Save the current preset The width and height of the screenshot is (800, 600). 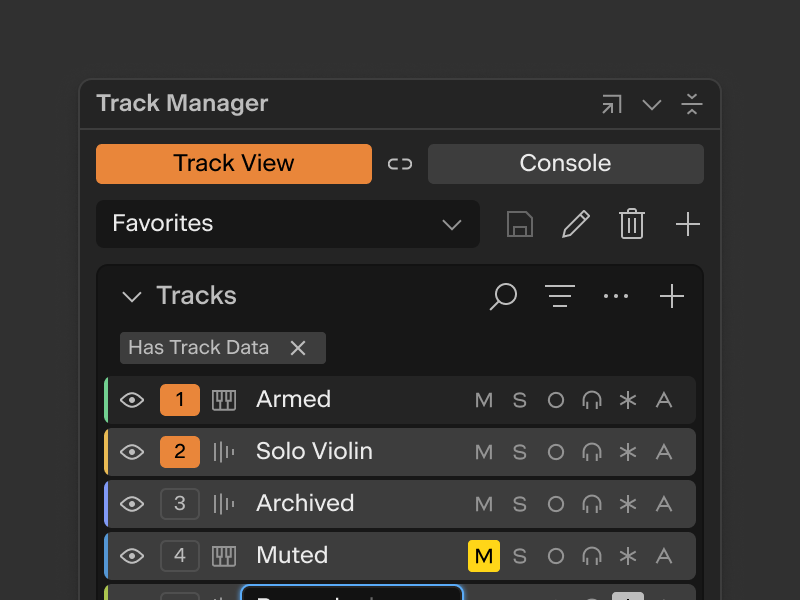click(x=520, y=224)
